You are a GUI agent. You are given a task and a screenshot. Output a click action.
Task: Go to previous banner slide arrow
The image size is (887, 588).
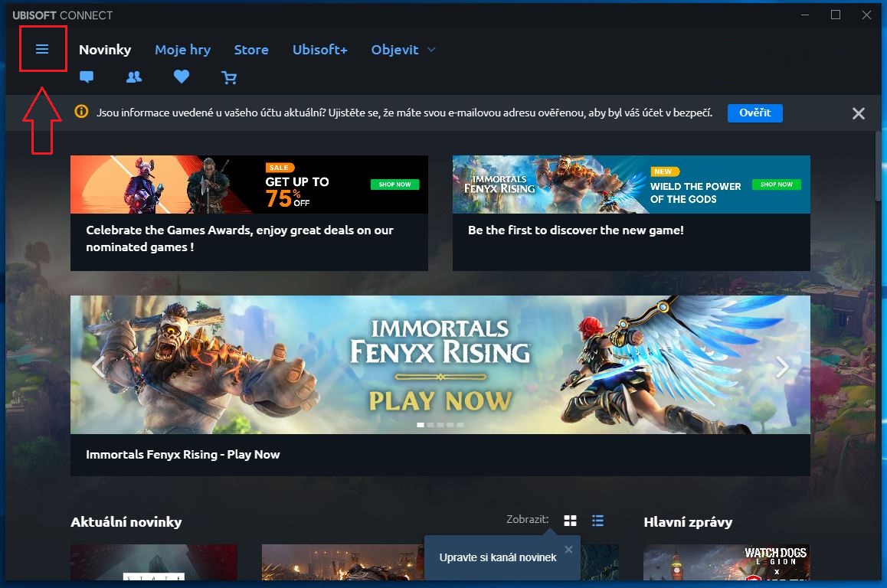click(x=99, y=367)
